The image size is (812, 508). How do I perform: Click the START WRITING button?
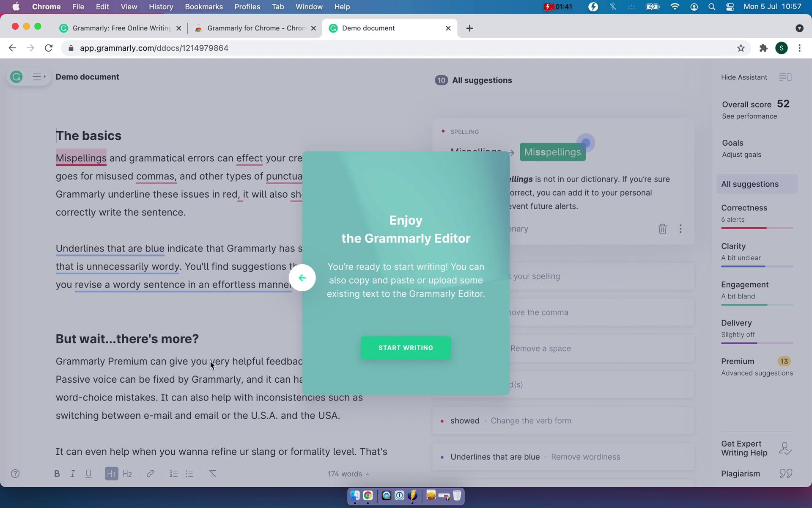coord(406,348)
